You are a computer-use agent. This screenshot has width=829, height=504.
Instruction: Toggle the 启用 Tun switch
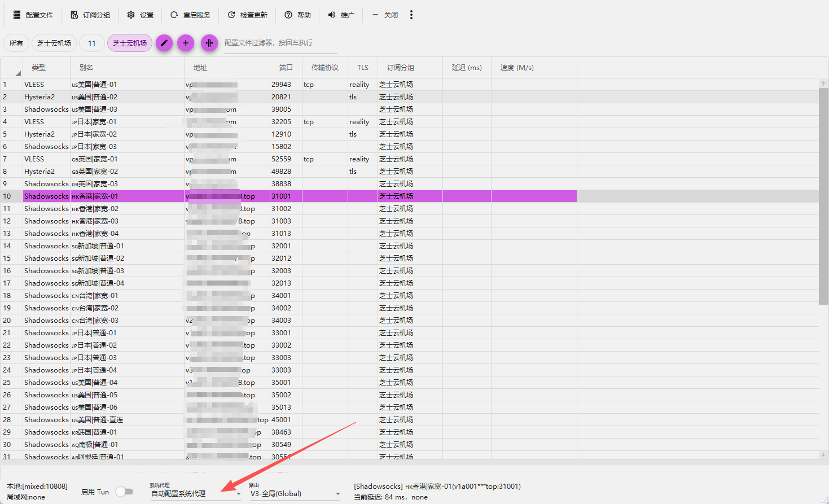click(124, 492)
